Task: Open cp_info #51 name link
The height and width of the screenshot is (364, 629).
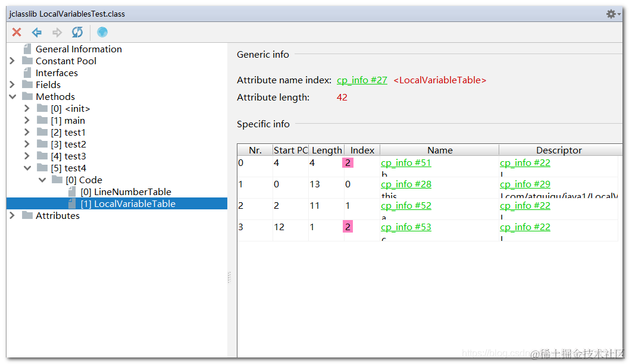Action: [x=406, y=163]
